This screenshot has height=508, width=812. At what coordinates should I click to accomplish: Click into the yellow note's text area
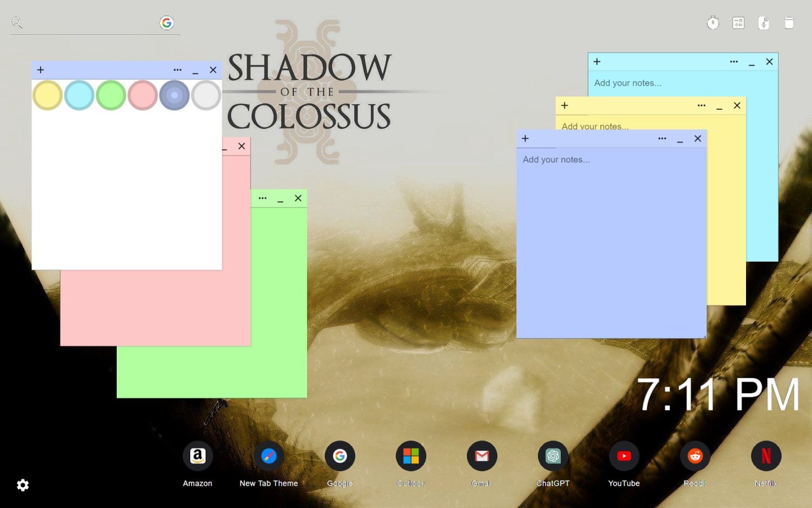[x=650, y=123]
